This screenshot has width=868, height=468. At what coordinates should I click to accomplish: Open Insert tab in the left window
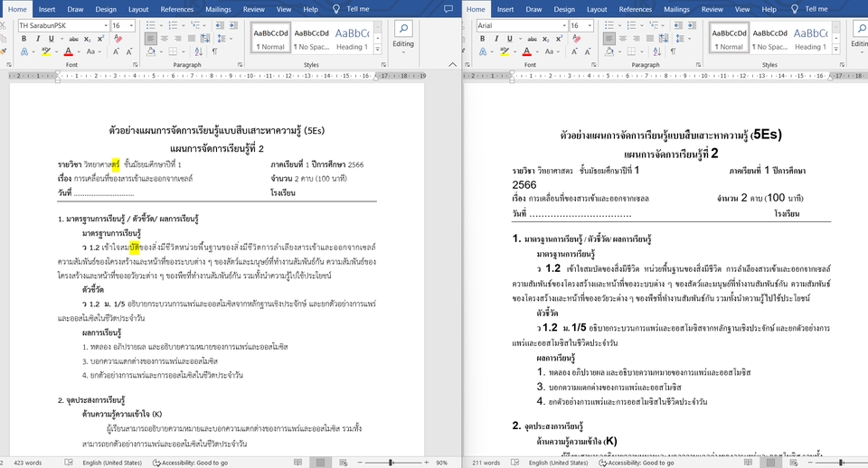click(47, 9)
